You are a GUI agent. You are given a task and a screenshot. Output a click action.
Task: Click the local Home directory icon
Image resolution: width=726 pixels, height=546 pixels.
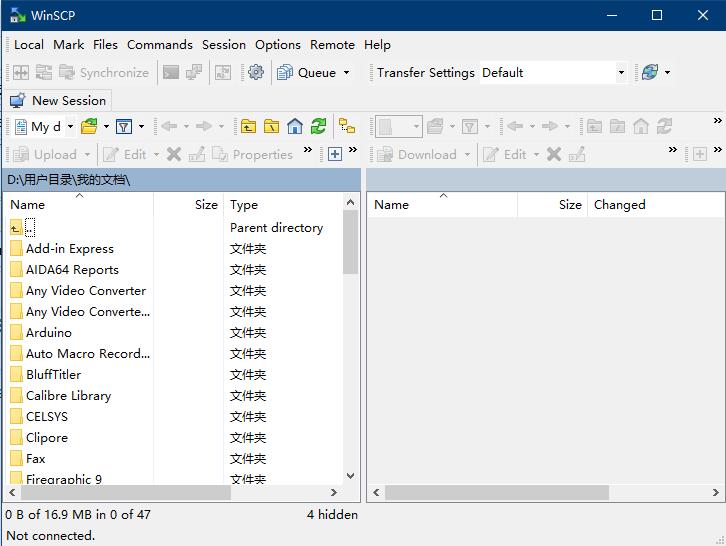[295, 126]
